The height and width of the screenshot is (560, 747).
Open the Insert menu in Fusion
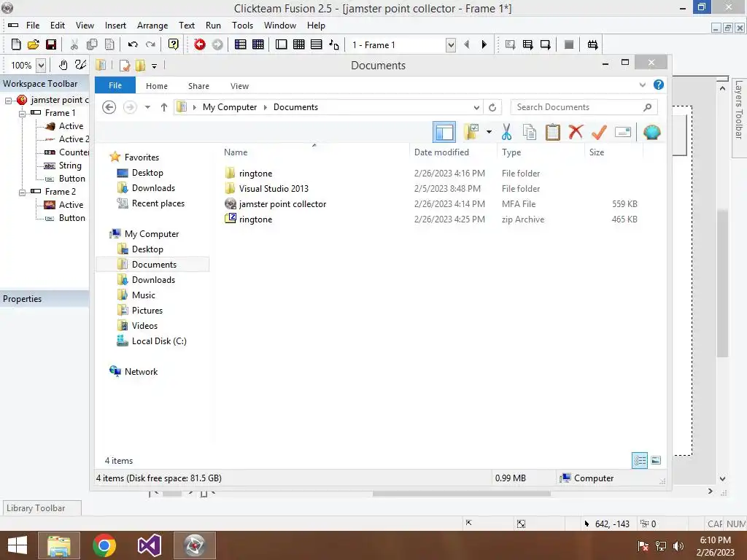(115, 26)
